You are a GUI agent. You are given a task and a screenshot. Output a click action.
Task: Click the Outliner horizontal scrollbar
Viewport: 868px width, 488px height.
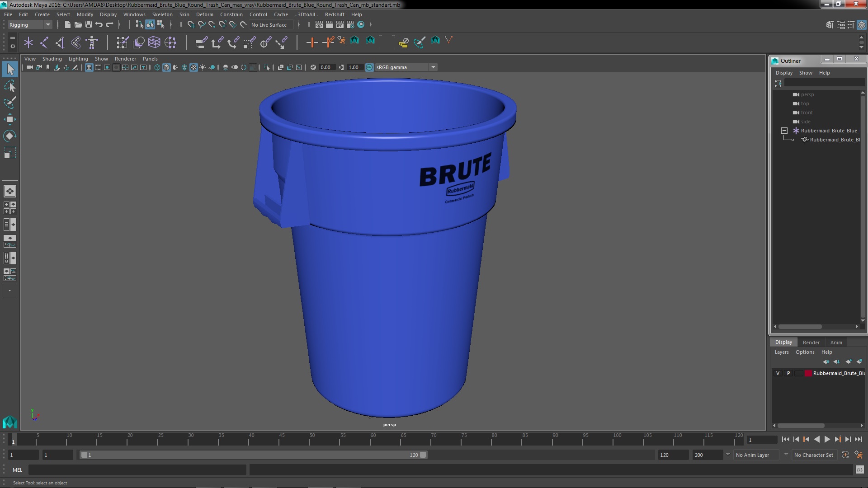pyautogui.click(x=800, y=326)
